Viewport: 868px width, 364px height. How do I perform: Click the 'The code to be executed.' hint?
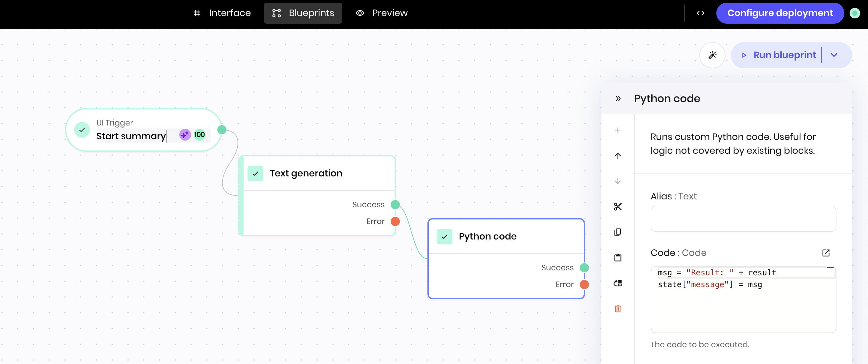coord(700,344)
